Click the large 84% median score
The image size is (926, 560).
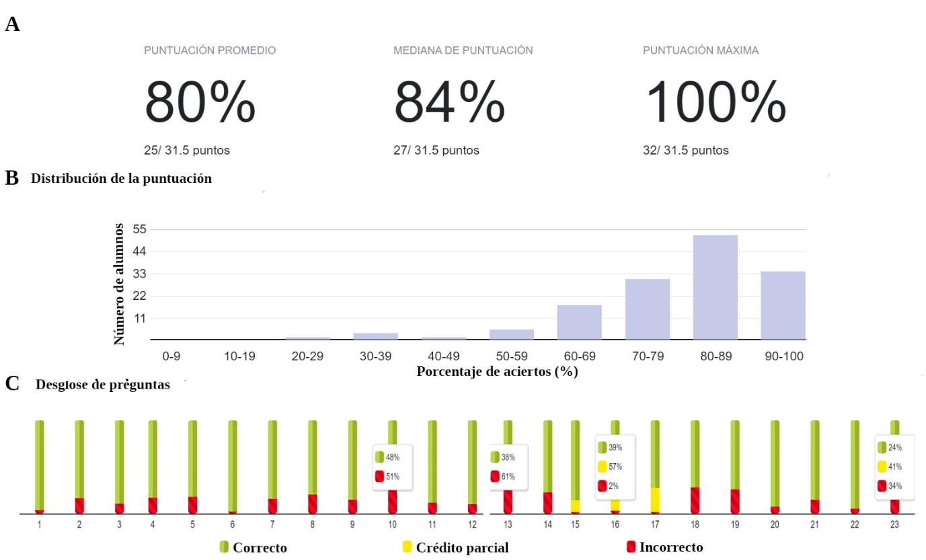coord(449,102)
